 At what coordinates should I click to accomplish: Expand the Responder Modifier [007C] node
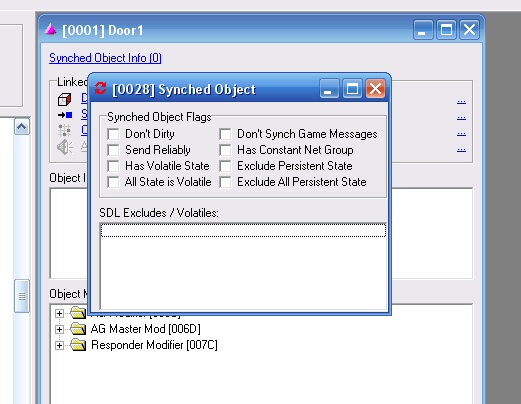pyautogui.click(x=59, y=345)
